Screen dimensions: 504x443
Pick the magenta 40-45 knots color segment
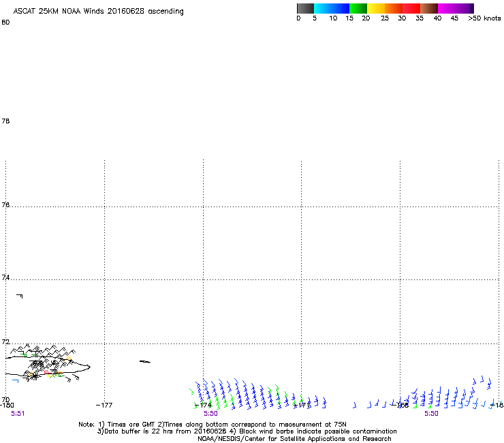pos(447,8)
